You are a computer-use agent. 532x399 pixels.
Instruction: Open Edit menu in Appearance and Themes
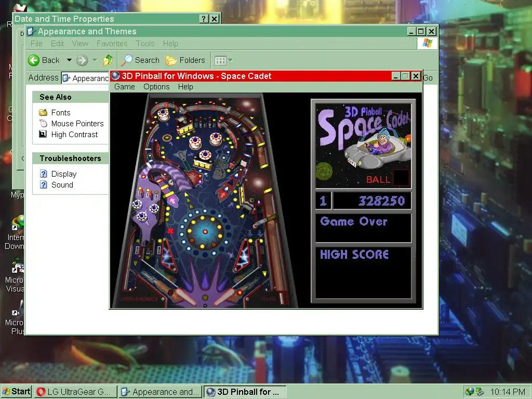pos(57,44)
